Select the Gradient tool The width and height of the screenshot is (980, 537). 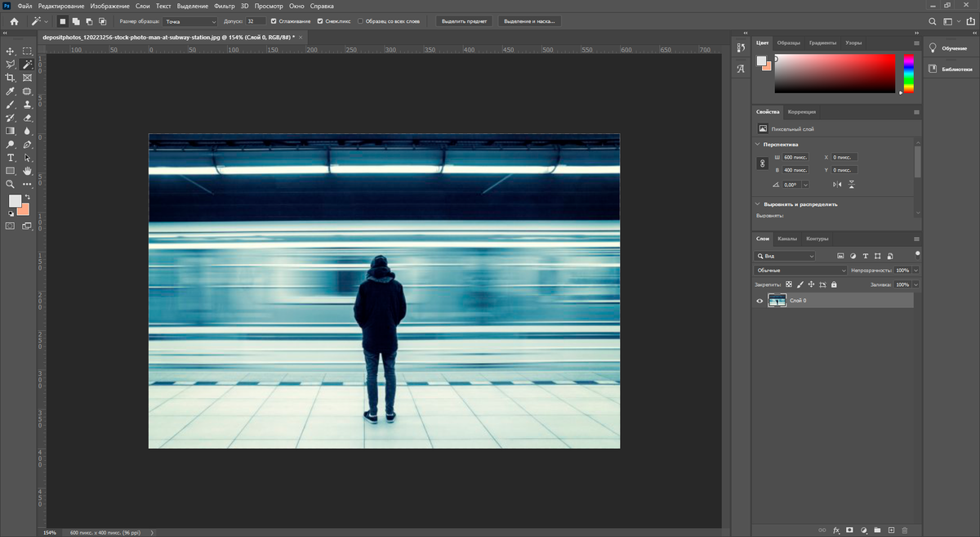[11, 131]
